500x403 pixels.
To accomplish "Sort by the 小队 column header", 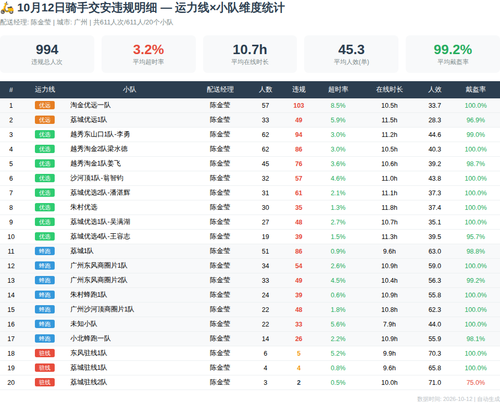I will click(129, 89).
